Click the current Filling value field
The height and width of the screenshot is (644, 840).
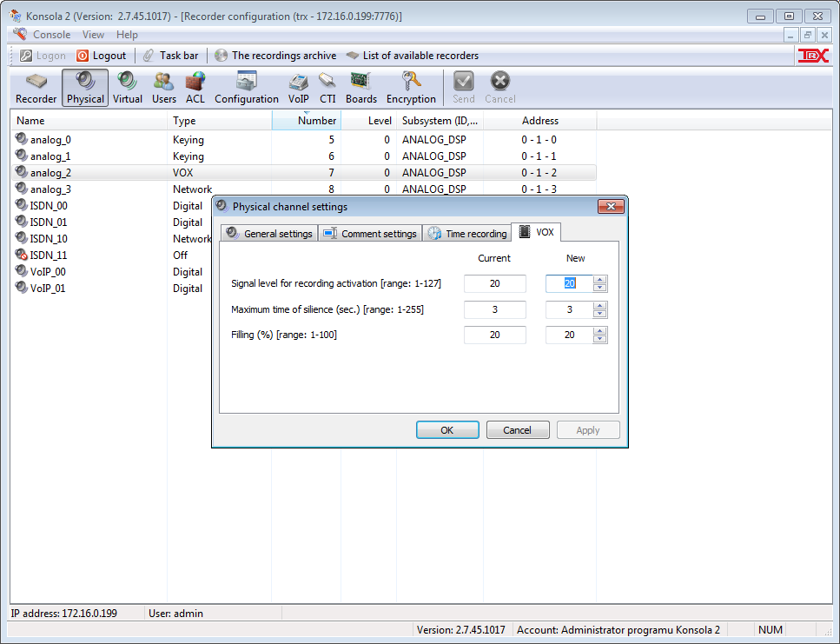click(495, 335)
